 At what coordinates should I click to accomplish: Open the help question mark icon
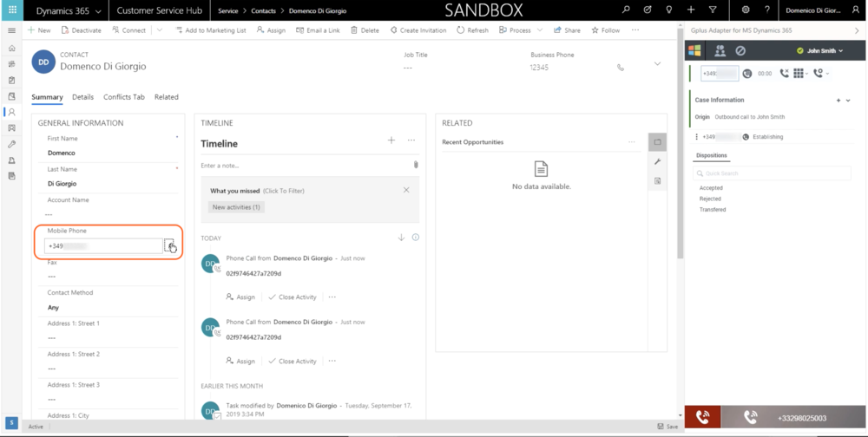[766, 10]
